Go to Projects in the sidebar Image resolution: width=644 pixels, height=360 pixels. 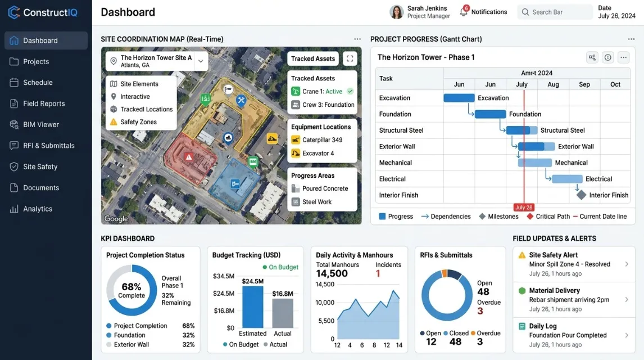coord(46,62)
